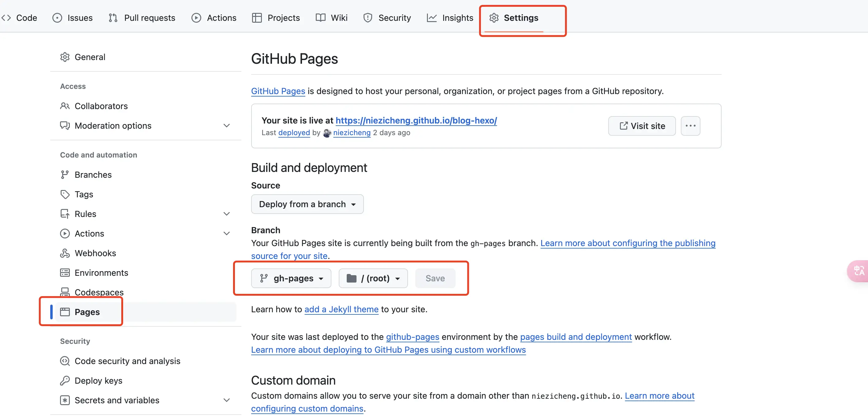Go to the Issues tab
The image size is (868, 418).
click(x=73, y=17)
